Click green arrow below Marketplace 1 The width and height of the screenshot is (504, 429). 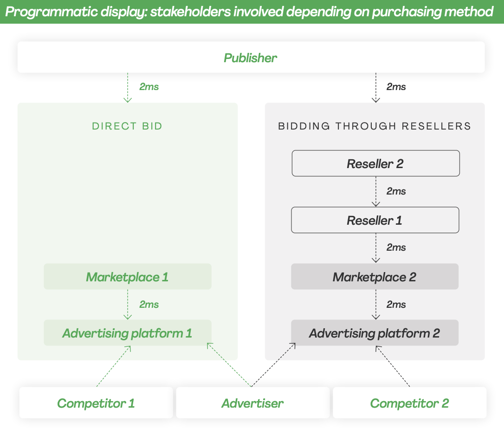pyautogui.click(x=128, y=305)
